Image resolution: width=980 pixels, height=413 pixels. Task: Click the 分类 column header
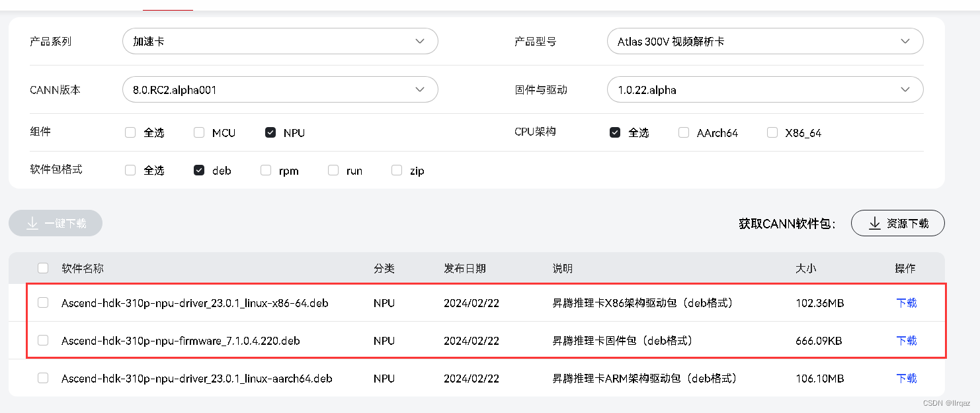click(x=384, y=268)
